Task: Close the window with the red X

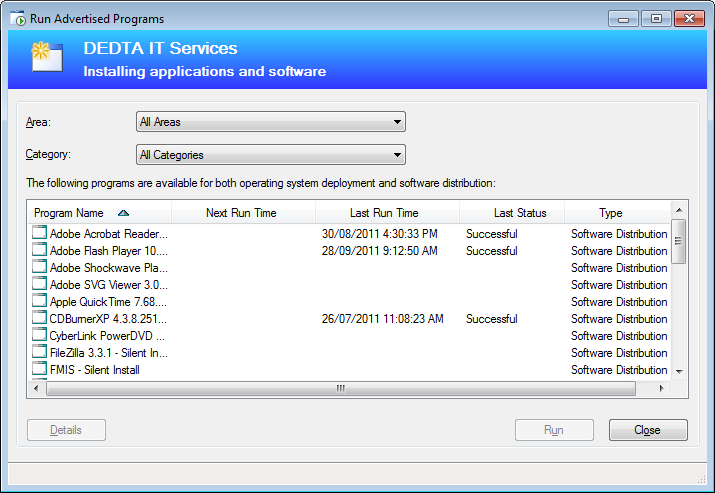Action: click(689, 19)
